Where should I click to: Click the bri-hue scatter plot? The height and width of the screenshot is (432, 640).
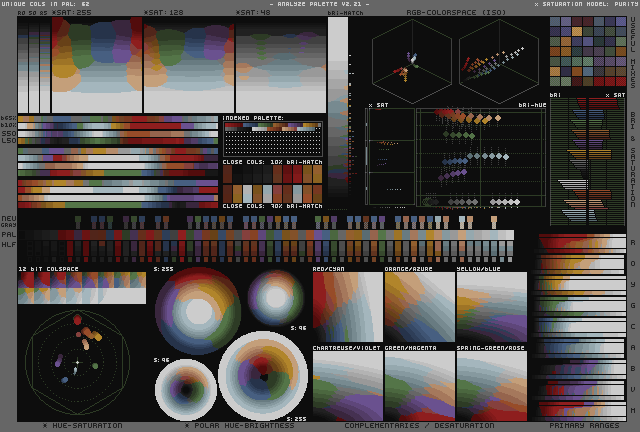(x=480, y=158)
